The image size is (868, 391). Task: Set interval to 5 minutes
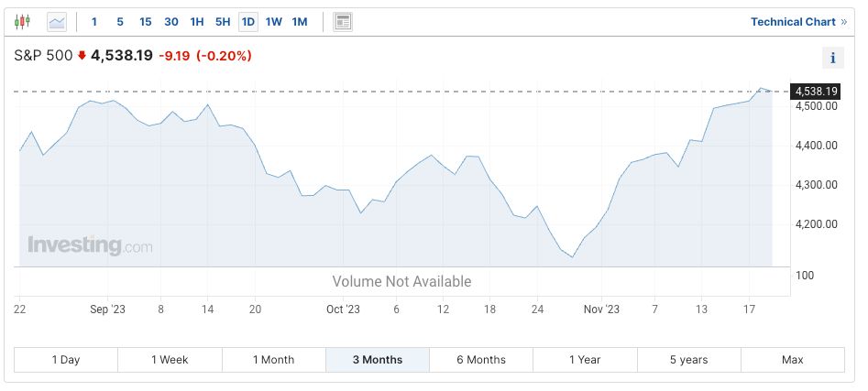(120, 21)
